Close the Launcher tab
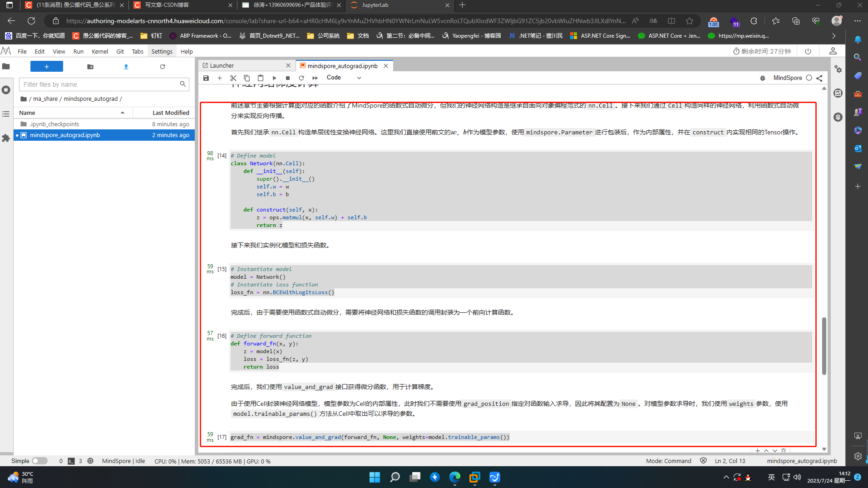 pyautogui.click(x=288, y=66)
